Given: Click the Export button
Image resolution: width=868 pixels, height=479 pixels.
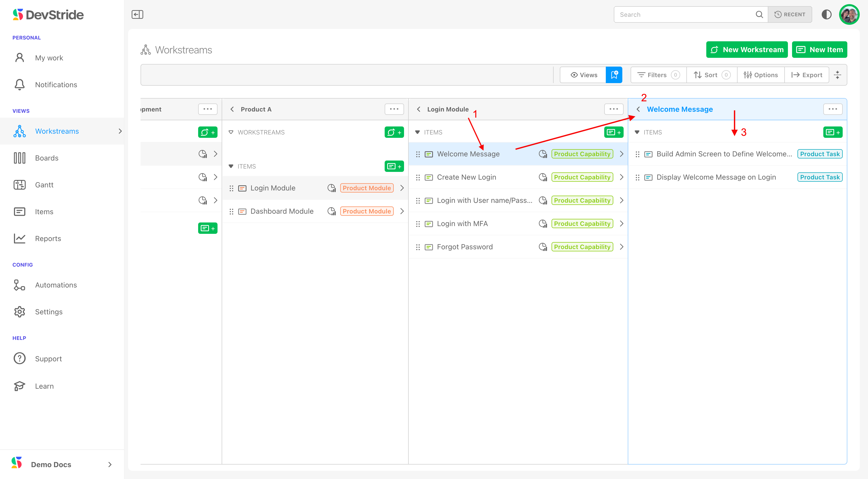Looking at the screenshot, I should tap(807, 75).
